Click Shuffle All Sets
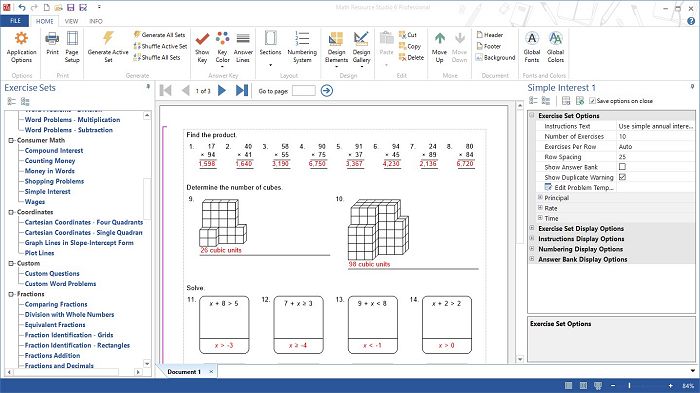Screen dimensions: 700x393 tap(157, 57)
